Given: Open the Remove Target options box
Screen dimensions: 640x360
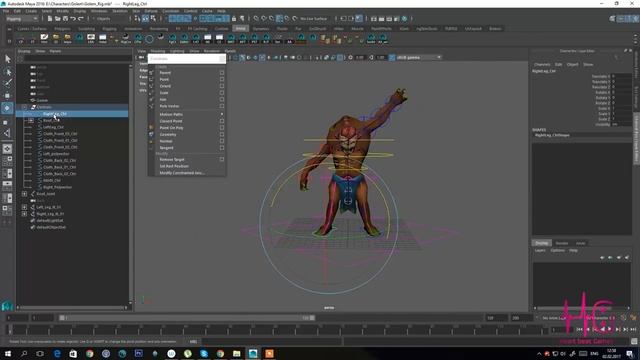Looking at the screenshot, I should [x=222, y=160].
